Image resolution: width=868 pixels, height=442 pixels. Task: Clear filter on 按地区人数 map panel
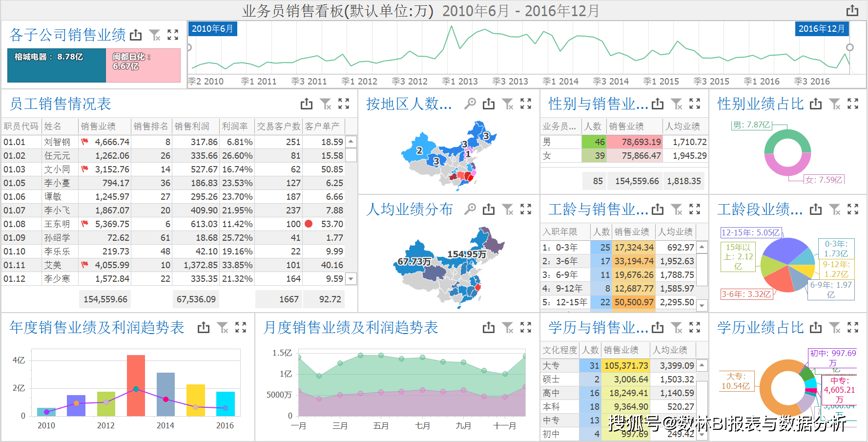click(508, 104)
